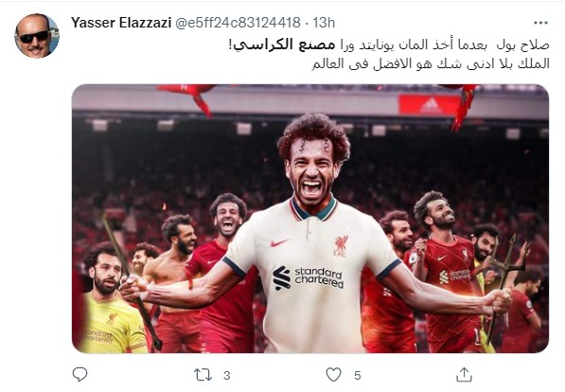This screenshot has width=565, height=392.
Task: Click the Standard Chartered logo on white jersey
Action: click(x=309, y=277)
